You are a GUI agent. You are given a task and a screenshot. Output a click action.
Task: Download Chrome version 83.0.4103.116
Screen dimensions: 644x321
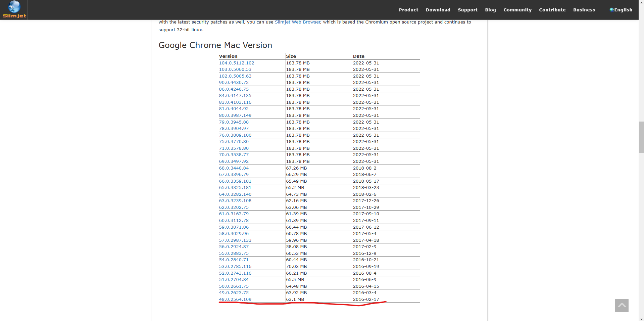click(235, 102)
